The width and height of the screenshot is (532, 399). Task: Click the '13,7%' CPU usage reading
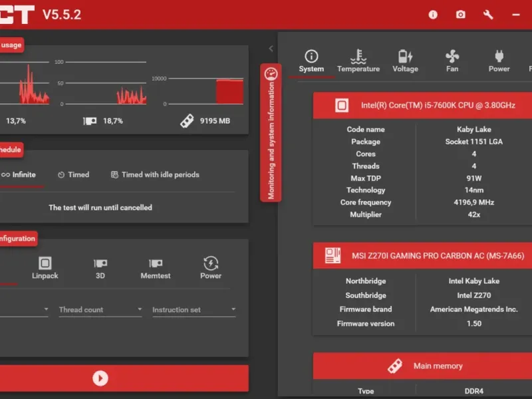click(x=15, y=121)
